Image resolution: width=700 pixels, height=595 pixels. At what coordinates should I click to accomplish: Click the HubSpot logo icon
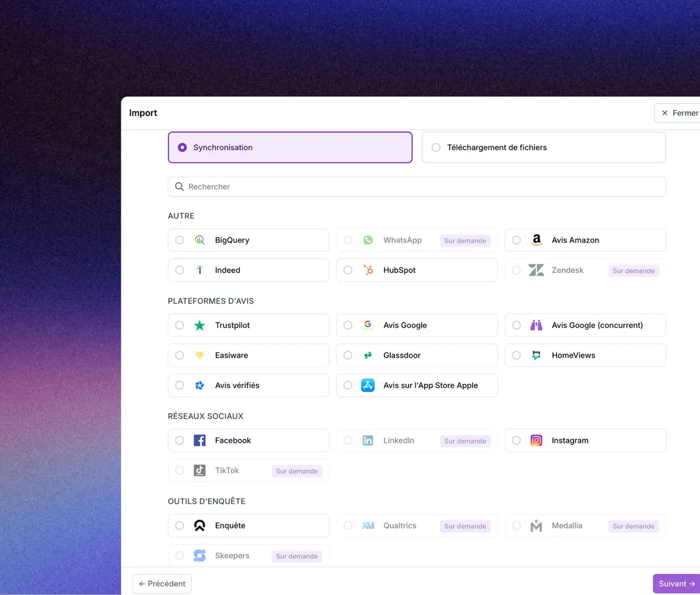[368, 270]
